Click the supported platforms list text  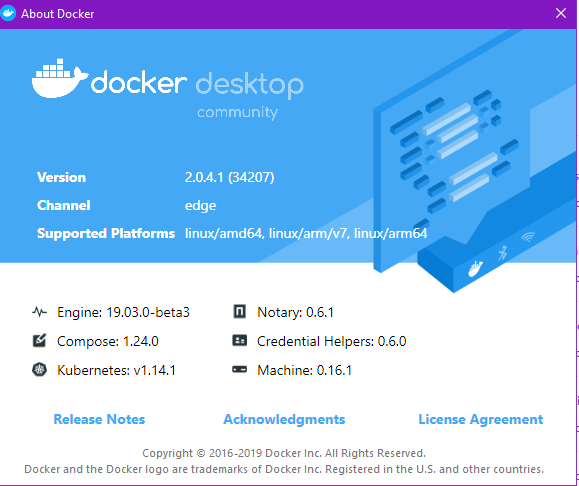point(306,233)
